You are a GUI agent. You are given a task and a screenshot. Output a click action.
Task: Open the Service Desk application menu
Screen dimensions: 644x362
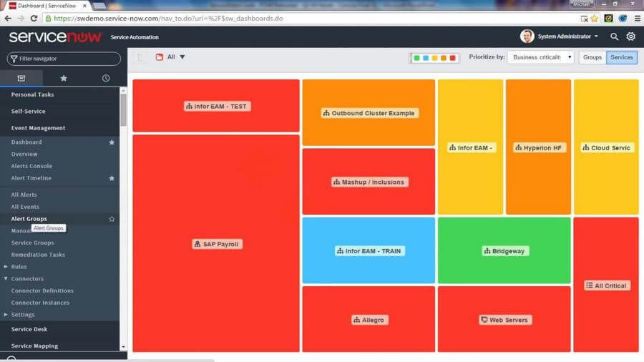coord(29,329)
